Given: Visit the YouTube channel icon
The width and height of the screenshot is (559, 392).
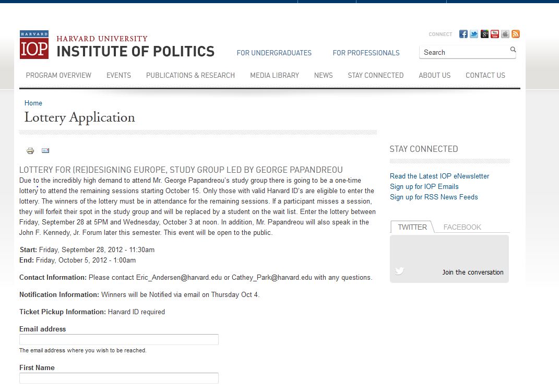Looking at the screenshot, I should click(x=495, y=34).
